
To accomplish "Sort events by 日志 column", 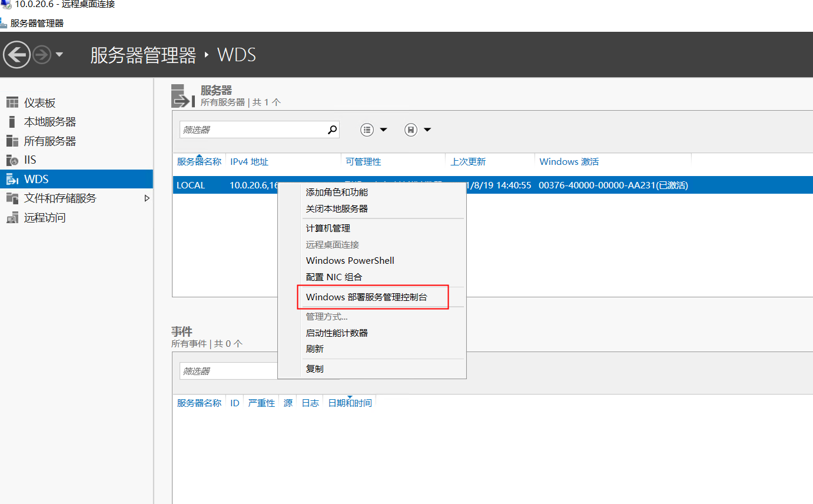I will coord(310,403).
